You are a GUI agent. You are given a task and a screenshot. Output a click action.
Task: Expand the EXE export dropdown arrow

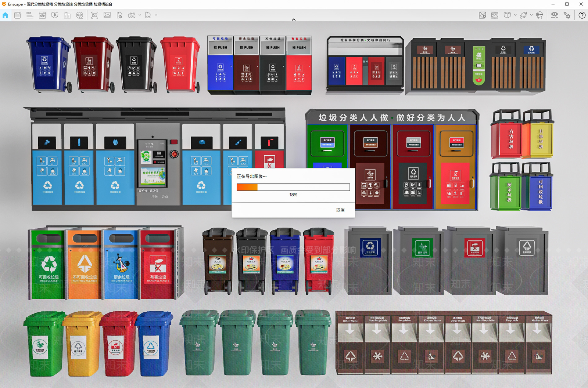[156, 15]
